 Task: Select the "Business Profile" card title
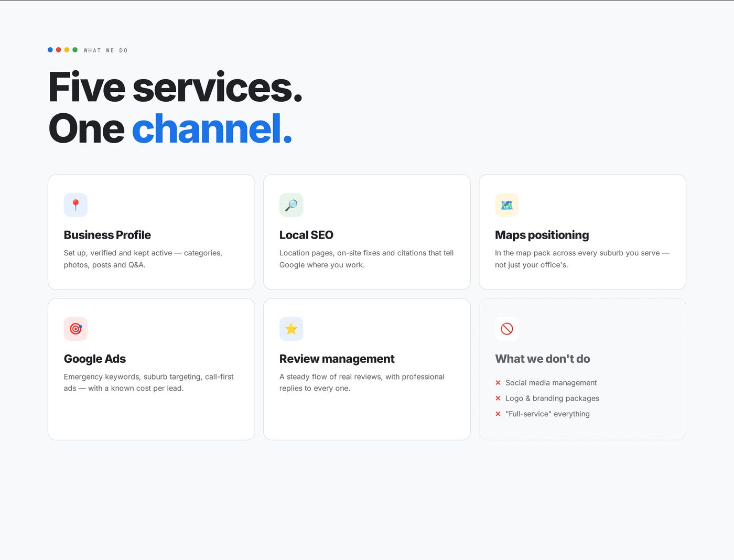pyautogui.click(x=107, y=235)
